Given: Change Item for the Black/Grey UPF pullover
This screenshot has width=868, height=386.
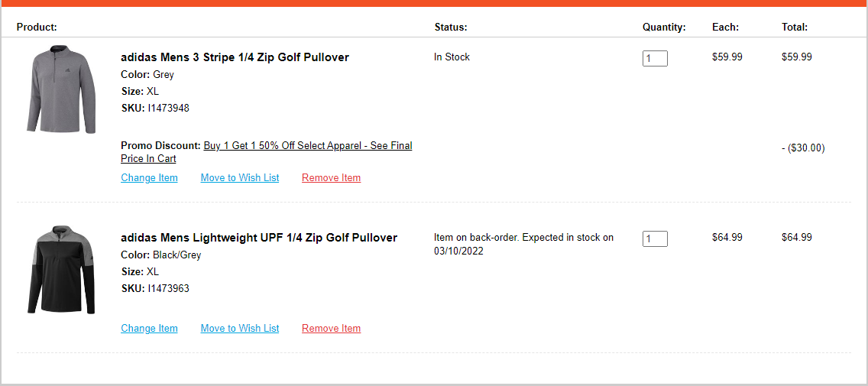Looking at the screenshot, I should [150, 329].
